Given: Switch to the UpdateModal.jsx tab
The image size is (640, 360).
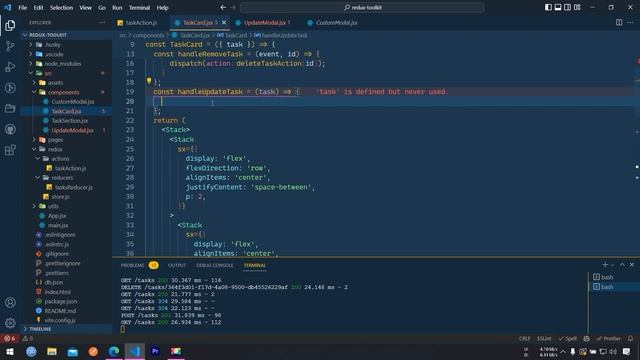Looking at the screenshot, I should point(264,23).
